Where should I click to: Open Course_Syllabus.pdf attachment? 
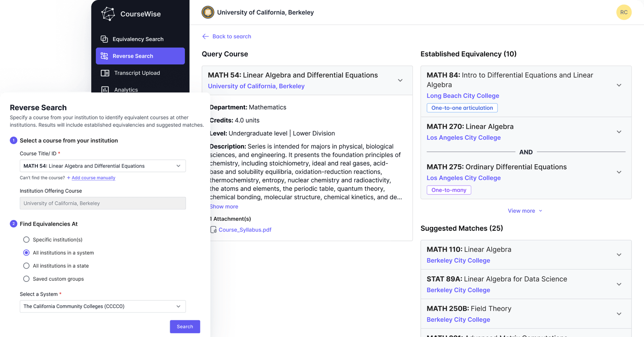click(x=245, y=230)
